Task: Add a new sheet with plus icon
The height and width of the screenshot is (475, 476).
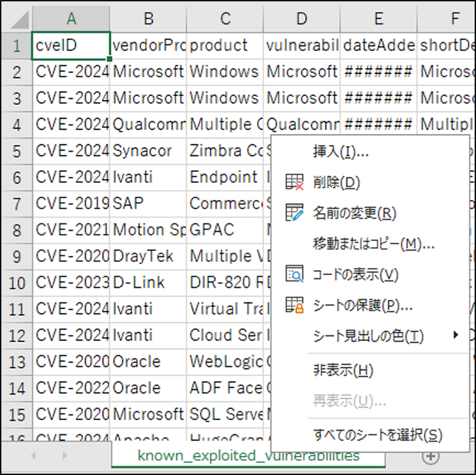Action: pos(430,456)
